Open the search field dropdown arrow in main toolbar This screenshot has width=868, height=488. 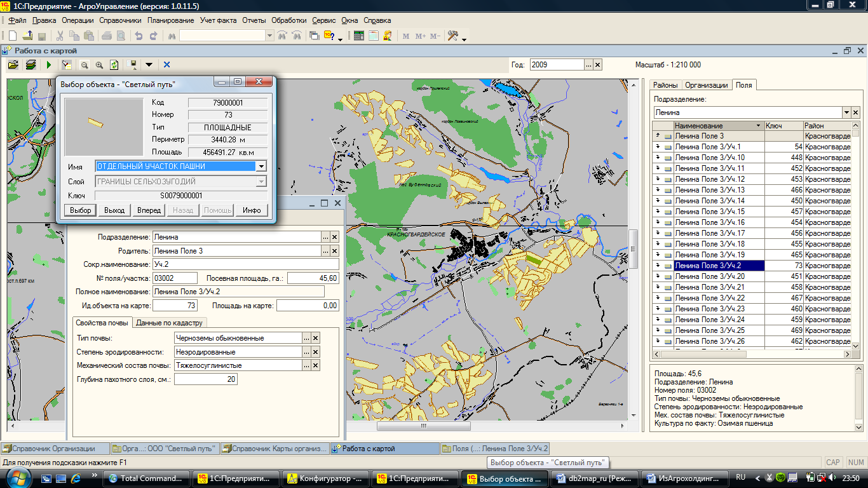point(269,36)
